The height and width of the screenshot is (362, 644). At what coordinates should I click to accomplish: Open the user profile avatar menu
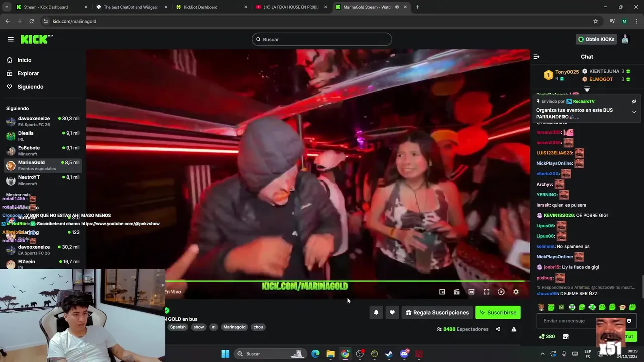[x=625, y=39]
